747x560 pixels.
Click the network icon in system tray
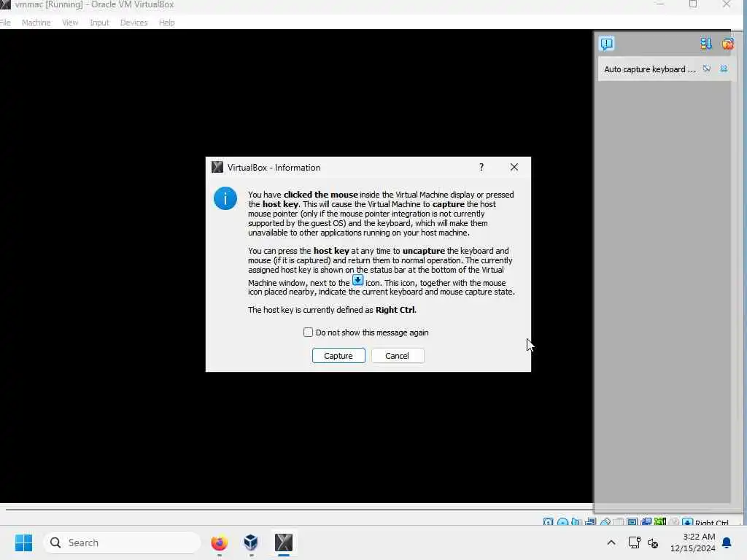click(634, 542)
